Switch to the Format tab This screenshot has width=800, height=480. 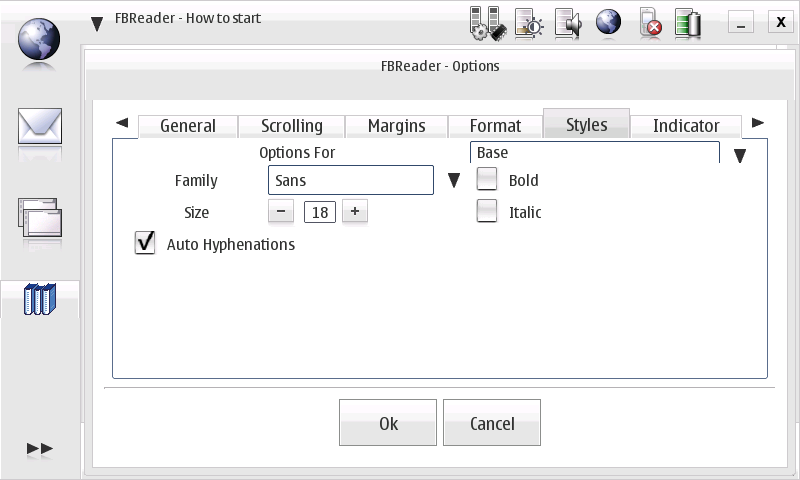tap(495, 126)
